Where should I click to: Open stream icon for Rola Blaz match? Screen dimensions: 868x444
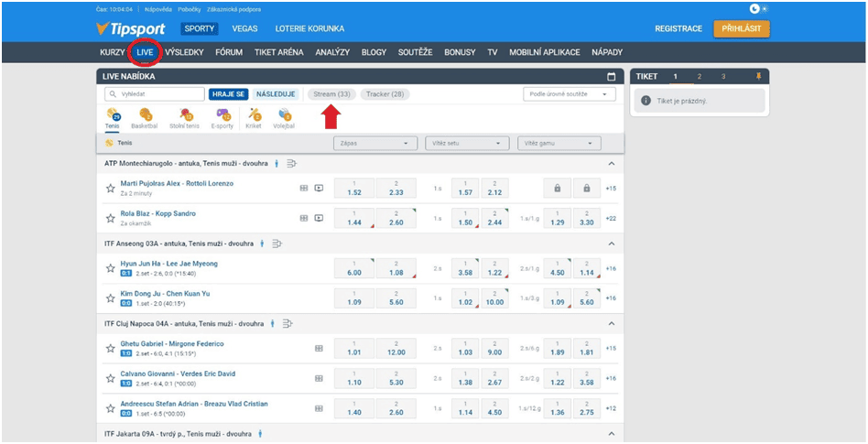(x=319, y=218)
